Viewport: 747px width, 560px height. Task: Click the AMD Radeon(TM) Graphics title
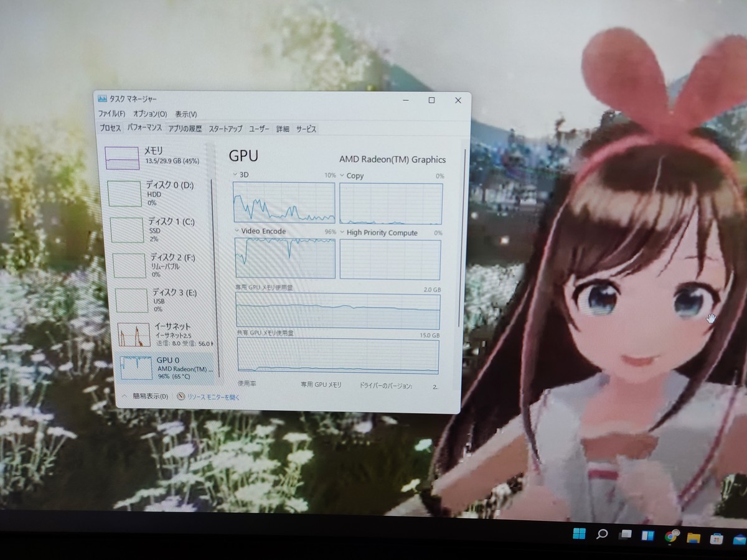pyautogui.click(x=392, y=159)
